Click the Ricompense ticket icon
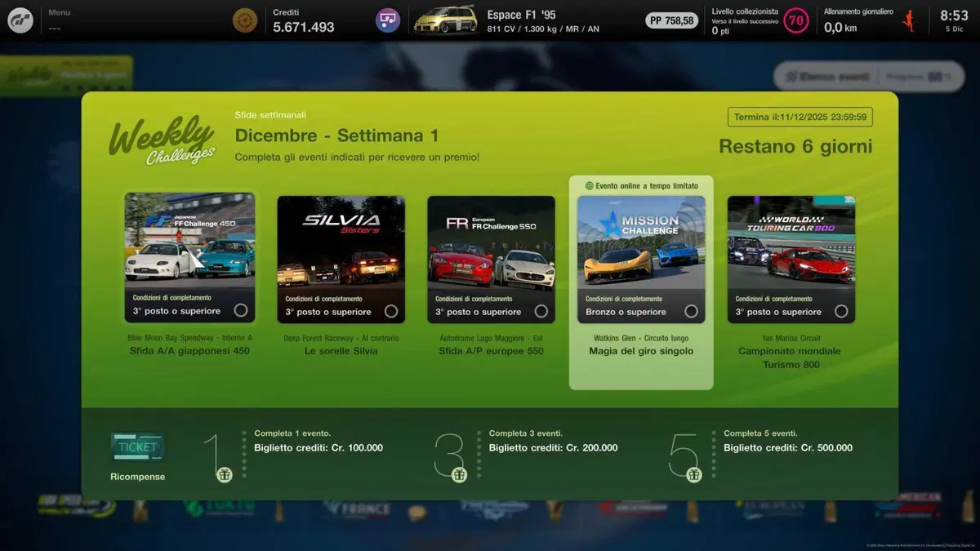Viewport: 980px width, 551px height. (137, 447)
